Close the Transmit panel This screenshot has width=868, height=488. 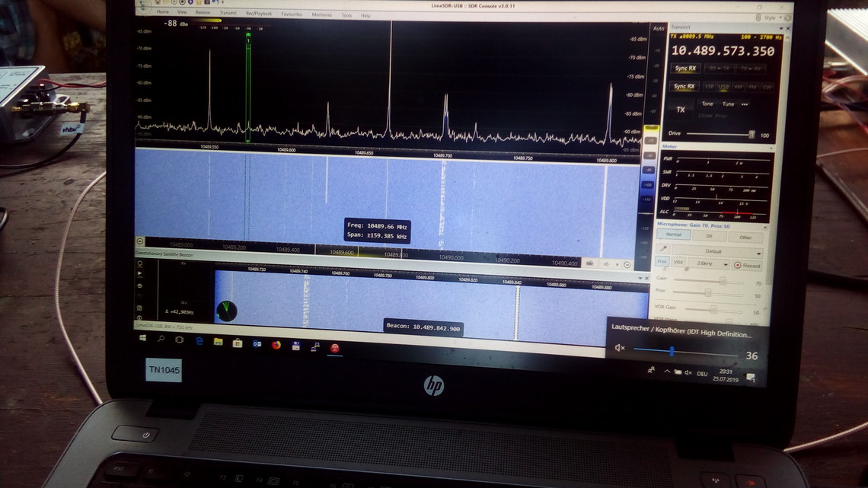788,28
